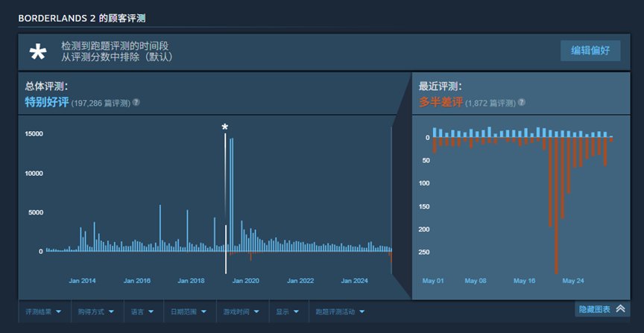The image size is (644, 333).
Task: Click the longest red bar in recent chart
Action: 556,206
